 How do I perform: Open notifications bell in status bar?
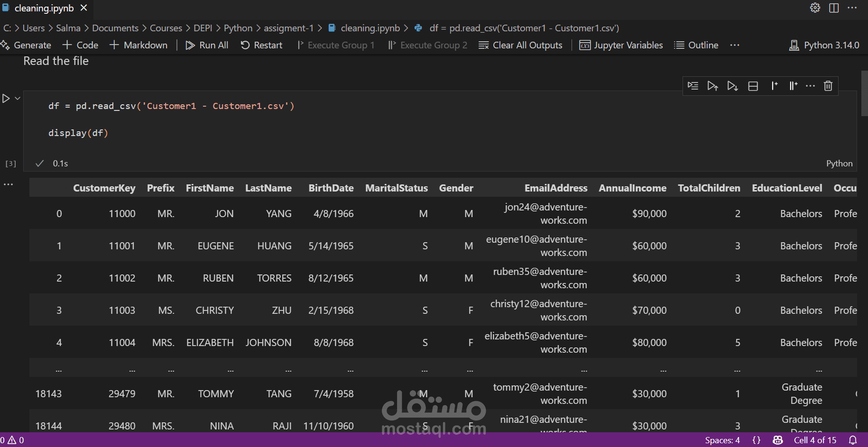pyautogui.click(x=853, y=440)
